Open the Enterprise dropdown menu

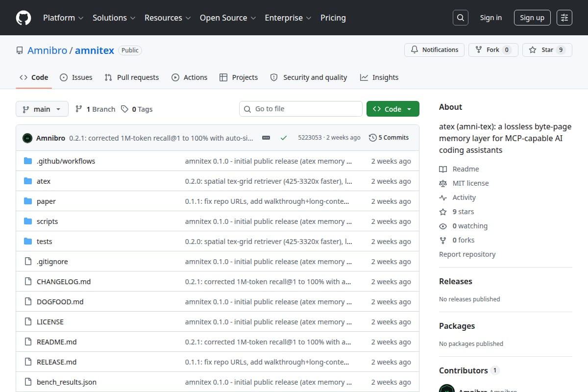[288, 18]
